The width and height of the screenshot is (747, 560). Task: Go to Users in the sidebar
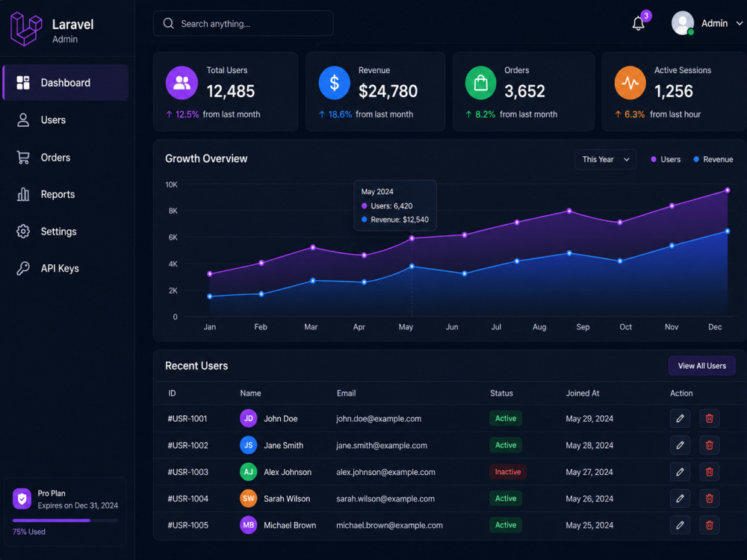coord(66,120)
